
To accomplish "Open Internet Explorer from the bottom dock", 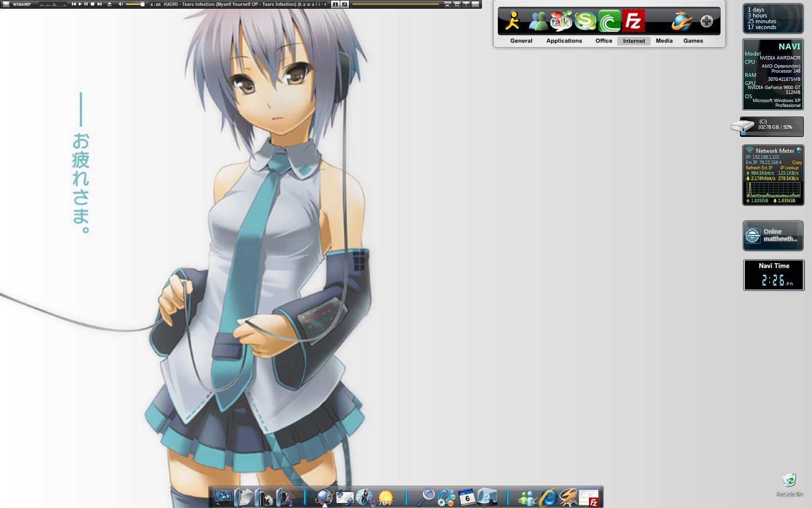I will (548, 497).
